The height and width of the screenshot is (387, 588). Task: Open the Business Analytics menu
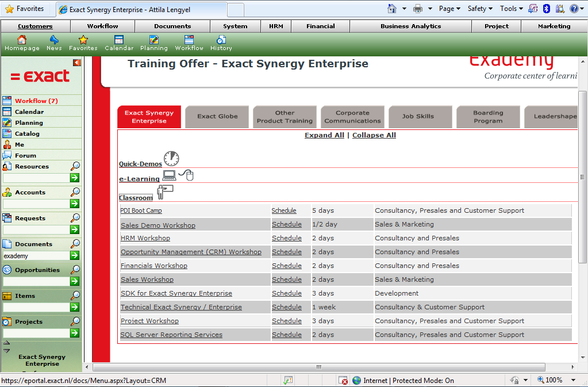[x=410, y=26]
